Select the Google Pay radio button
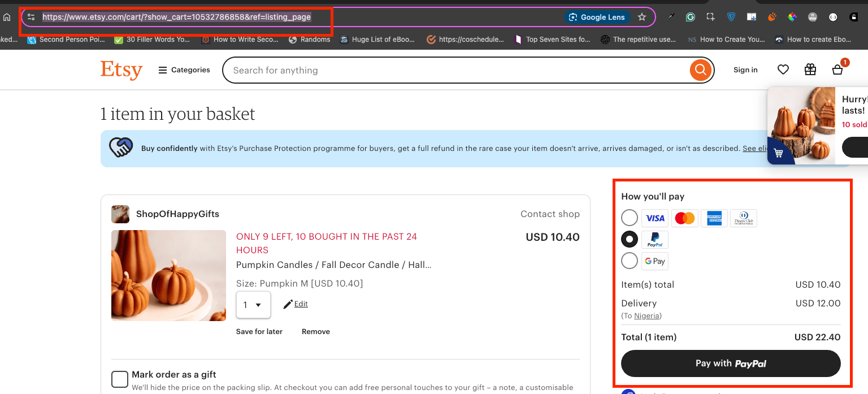The height and width of the screenshot is (394, 868). point(630,261)
